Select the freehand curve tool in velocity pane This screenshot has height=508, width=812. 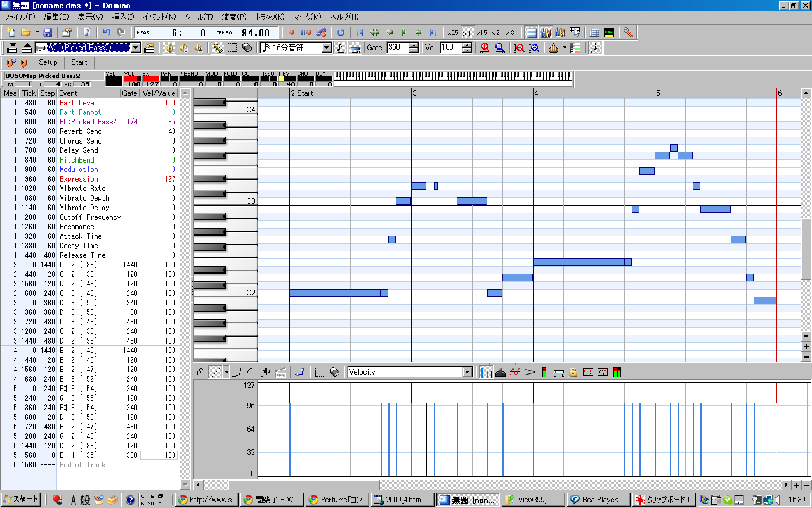201,372
